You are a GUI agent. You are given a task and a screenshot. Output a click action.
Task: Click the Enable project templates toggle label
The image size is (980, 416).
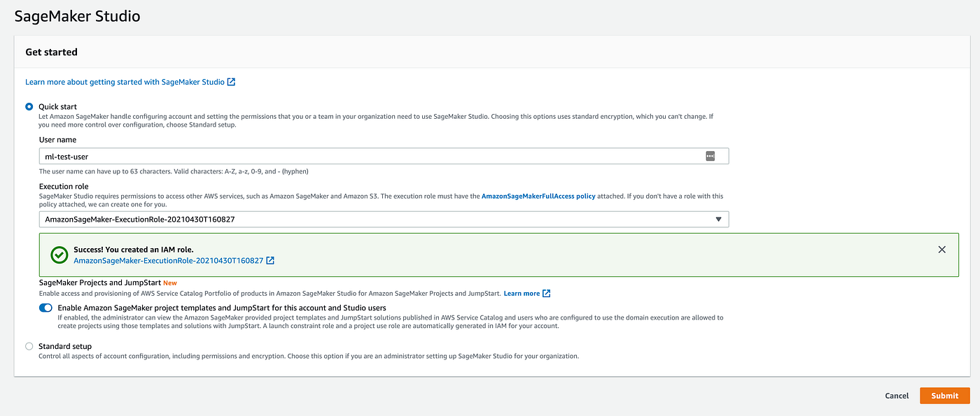click(x=222, y=308)
